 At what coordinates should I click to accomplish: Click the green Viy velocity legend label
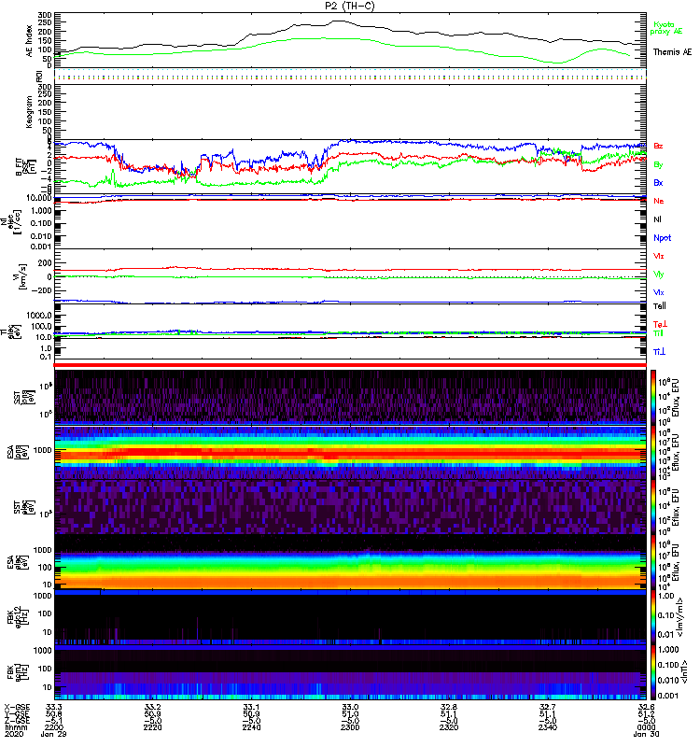[658, 275]
